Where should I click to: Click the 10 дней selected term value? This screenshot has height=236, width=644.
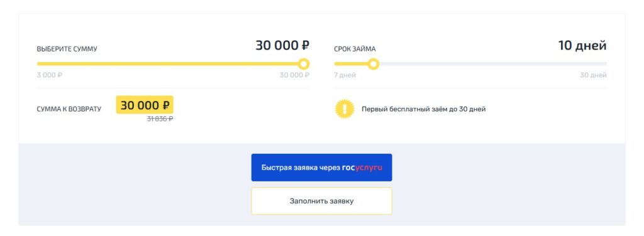582,45
